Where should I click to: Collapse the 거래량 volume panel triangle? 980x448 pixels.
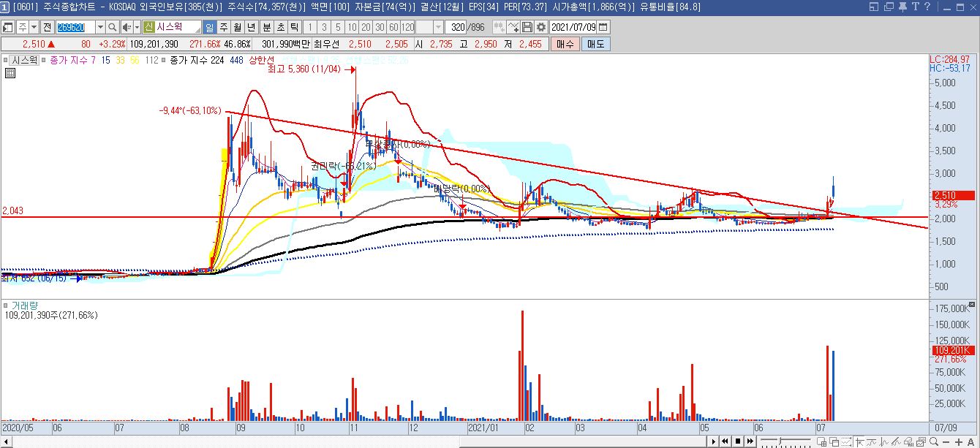click(x=5, y=305)
